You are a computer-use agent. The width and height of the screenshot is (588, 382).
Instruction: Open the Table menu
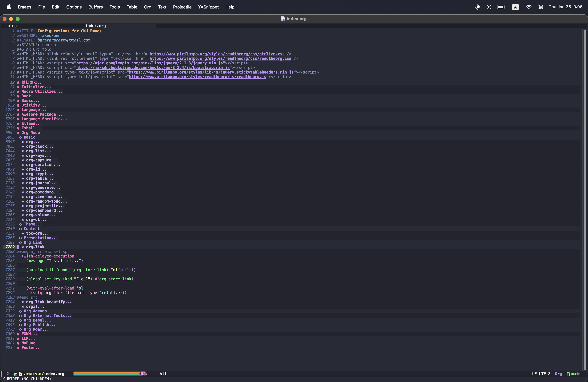click(x=132, y=7)
